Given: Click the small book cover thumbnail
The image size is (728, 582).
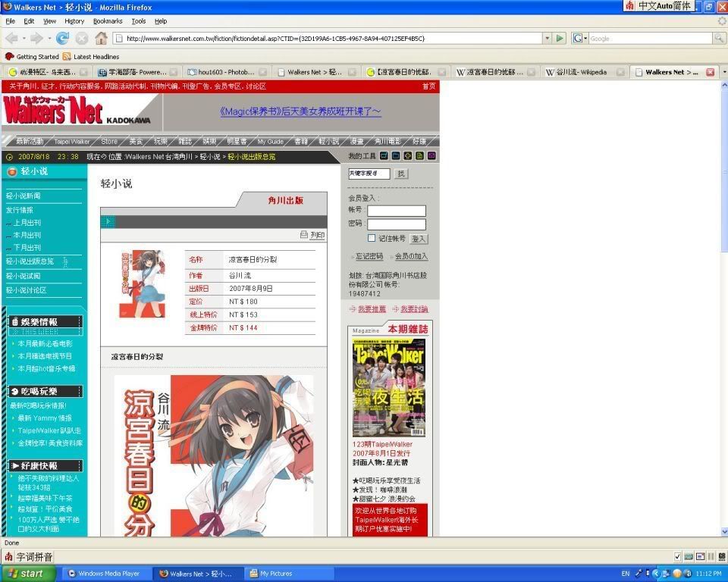Looking at the screenshot, I should pos(143,284).
